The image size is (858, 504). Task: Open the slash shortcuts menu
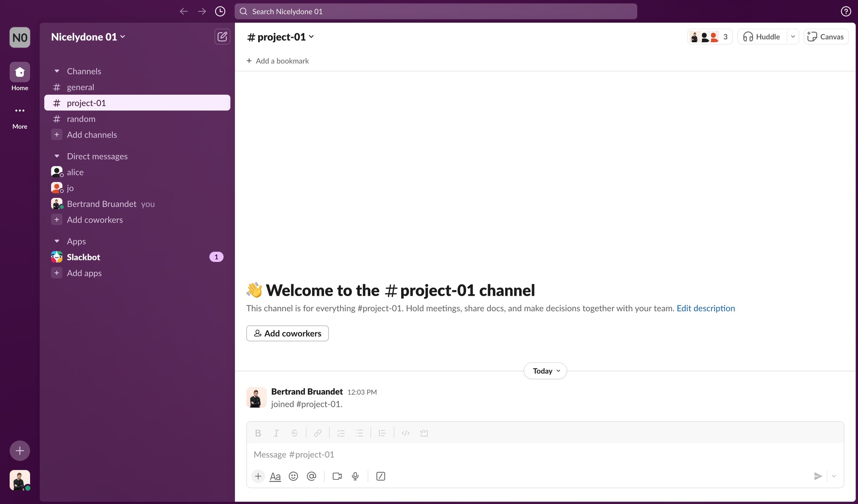click(x=381, y=476)
